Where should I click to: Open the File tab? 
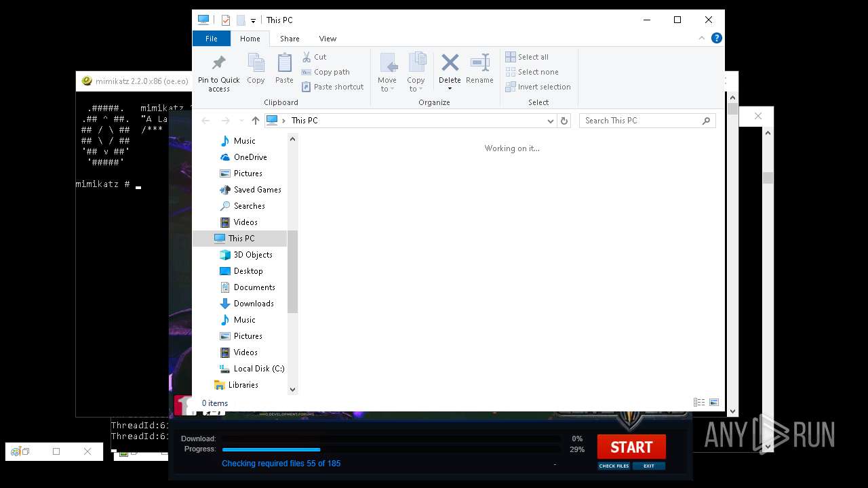(212, 39)
